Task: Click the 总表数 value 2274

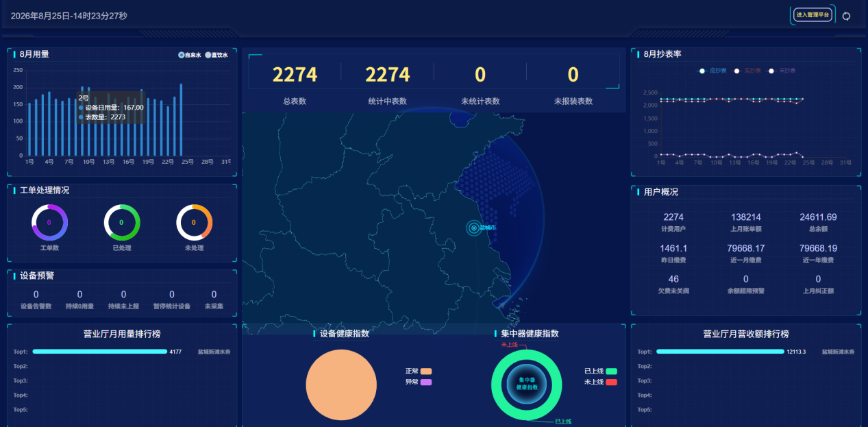Action: point(295,75)
